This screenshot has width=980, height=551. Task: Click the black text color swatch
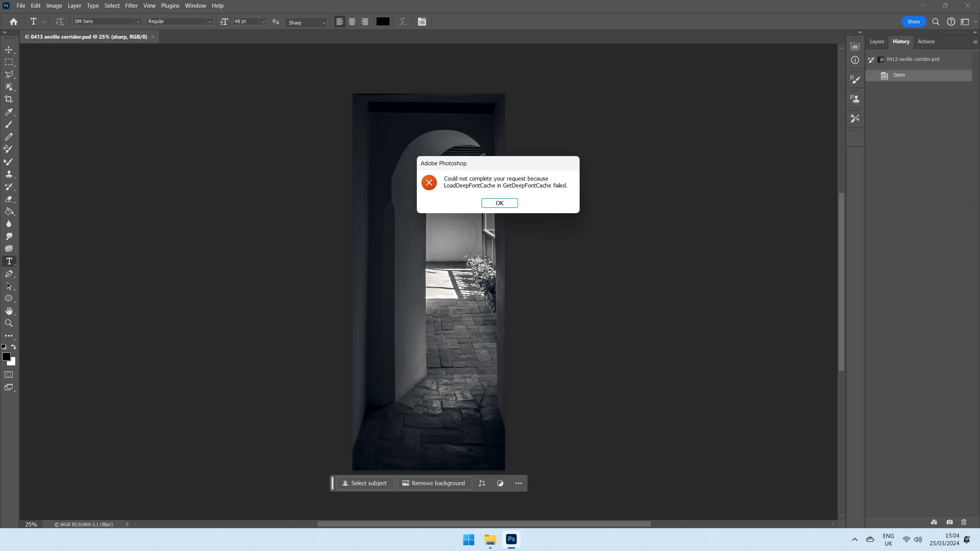coord(382,22)
